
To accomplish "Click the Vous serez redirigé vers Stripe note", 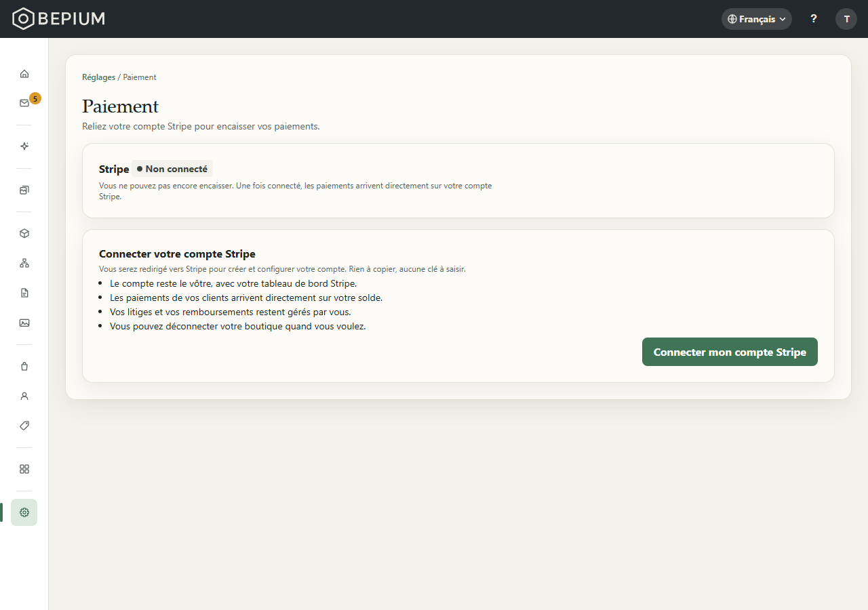I will point(282,269).
